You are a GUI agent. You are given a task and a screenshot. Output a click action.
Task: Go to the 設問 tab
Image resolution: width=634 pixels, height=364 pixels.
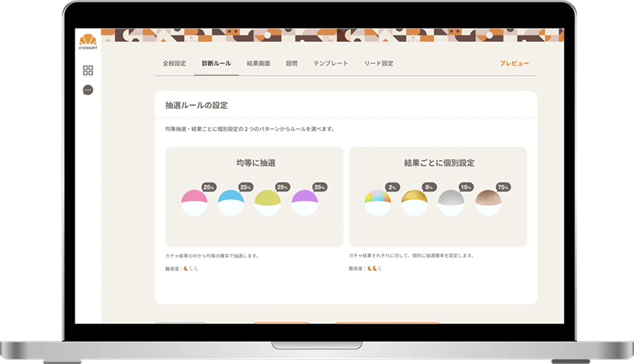coord(291,63)
